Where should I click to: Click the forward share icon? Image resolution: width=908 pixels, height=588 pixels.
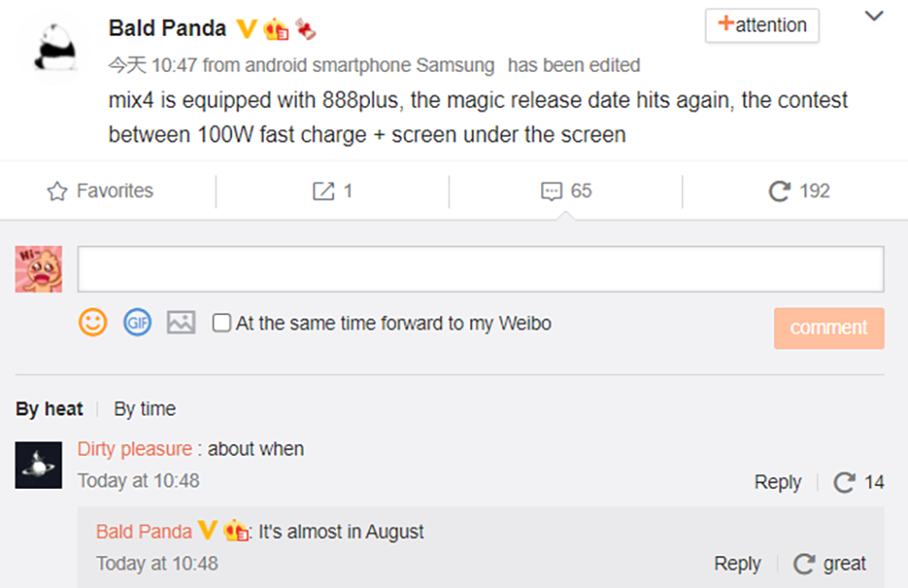click(x=323, y=191)
